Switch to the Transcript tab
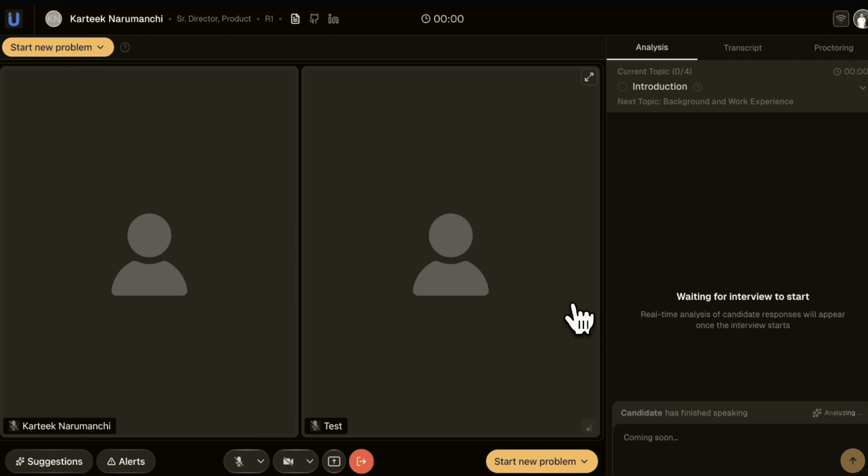The width and height of the screenshot is (868, 476). [743, 48]
